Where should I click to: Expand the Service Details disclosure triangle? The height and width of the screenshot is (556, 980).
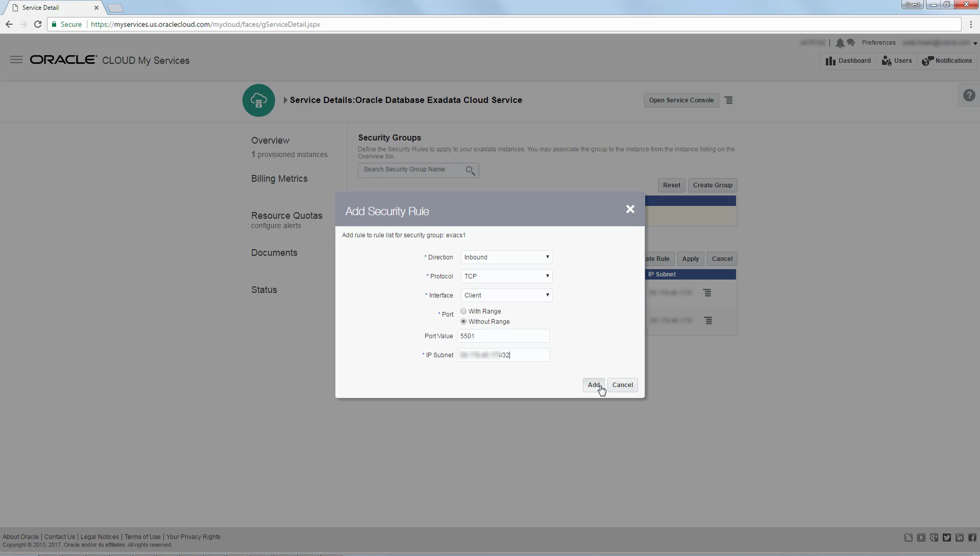pos(286,100)
